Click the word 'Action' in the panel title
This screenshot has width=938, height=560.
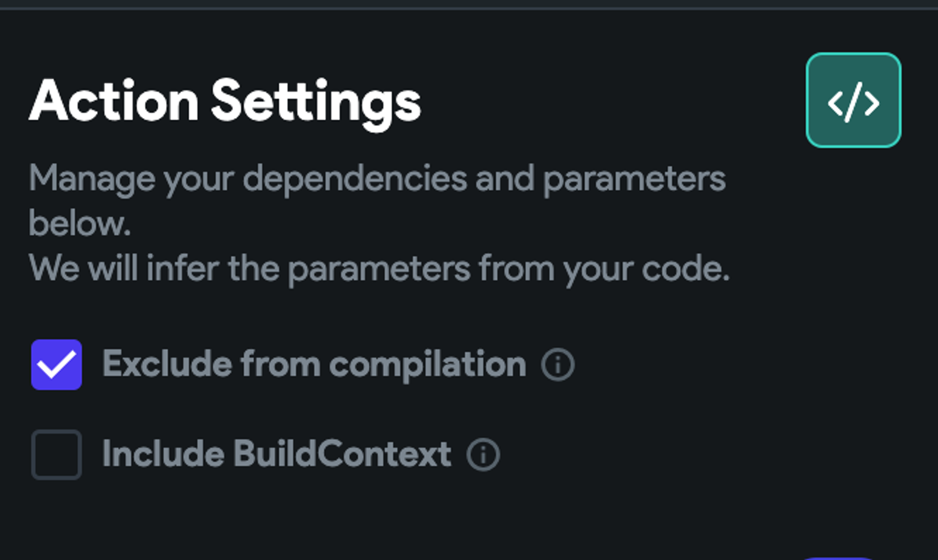tap(113, 101)
